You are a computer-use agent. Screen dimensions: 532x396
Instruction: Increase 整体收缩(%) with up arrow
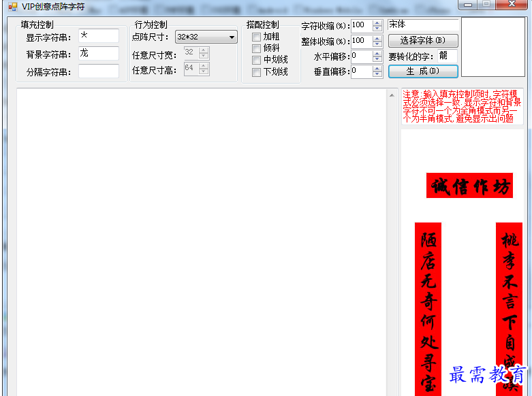tap(377, 39)
